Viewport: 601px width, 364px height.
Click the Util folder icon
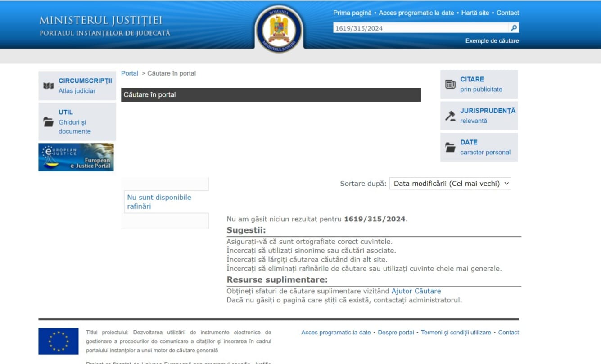click(48, 122)
